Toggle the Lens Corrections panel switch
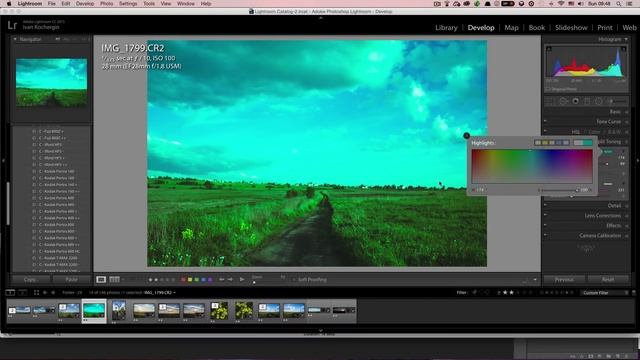 tap(545, 216)
